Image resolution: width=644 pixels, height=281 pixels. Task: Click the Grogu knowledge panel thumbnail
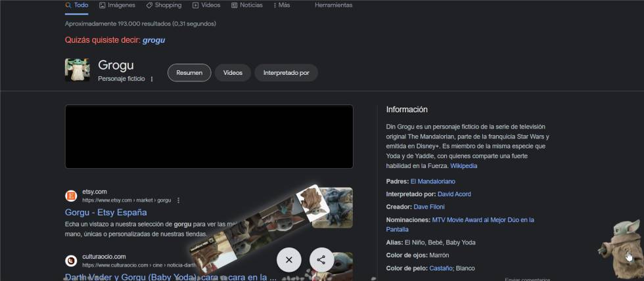point(78,70)
